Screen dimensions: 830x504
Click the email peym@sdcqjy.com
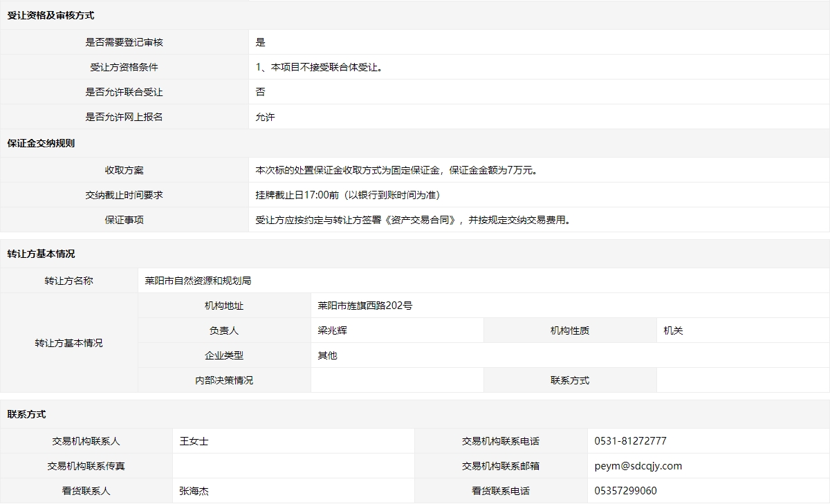[x=638, y=466]
